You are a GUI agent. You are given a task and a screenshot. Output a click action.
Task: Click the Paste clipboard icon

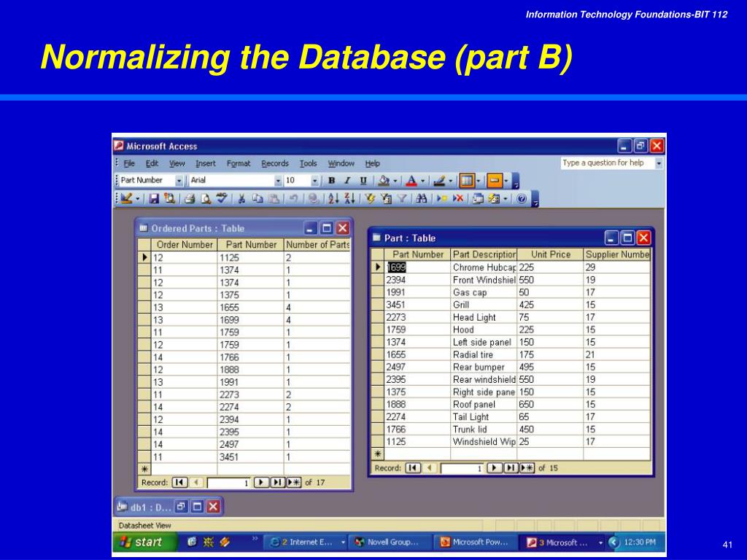pos(274,198)
